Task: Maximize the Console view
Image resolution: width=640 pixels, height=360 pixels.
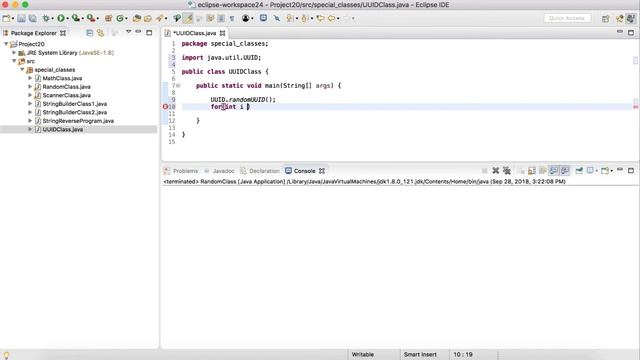Action: (x=631, y=170)
